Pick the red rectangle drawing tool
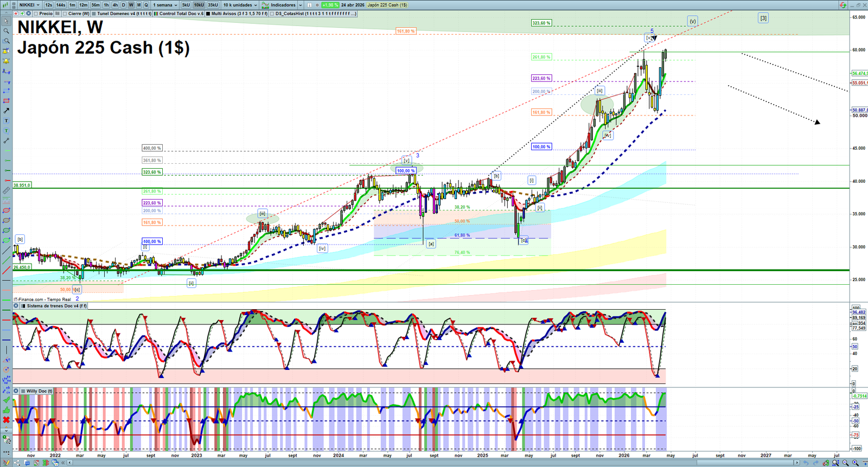Viewport: 868px width, 467px height. point(7,101)
